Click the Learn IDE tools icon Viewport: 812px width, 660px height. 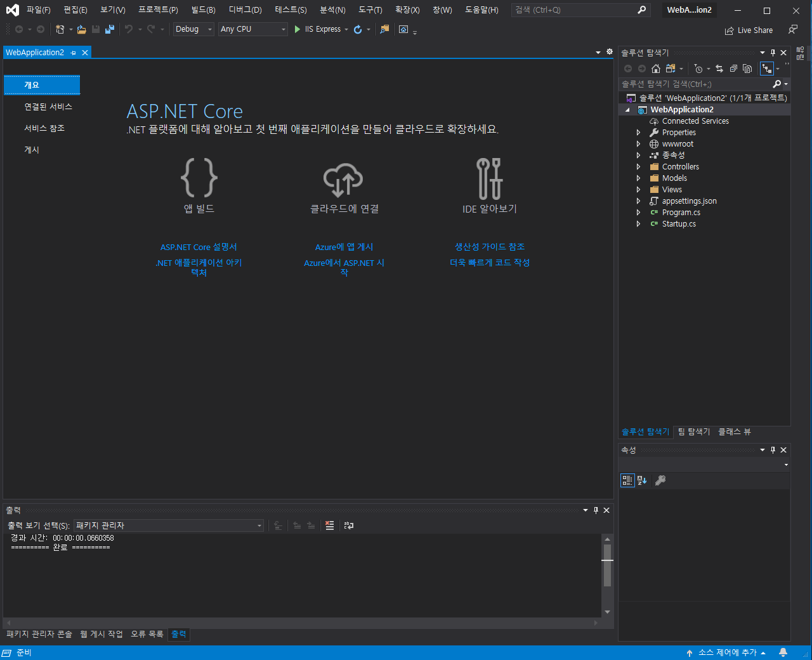pyautogui.click(x=489, y=178)
